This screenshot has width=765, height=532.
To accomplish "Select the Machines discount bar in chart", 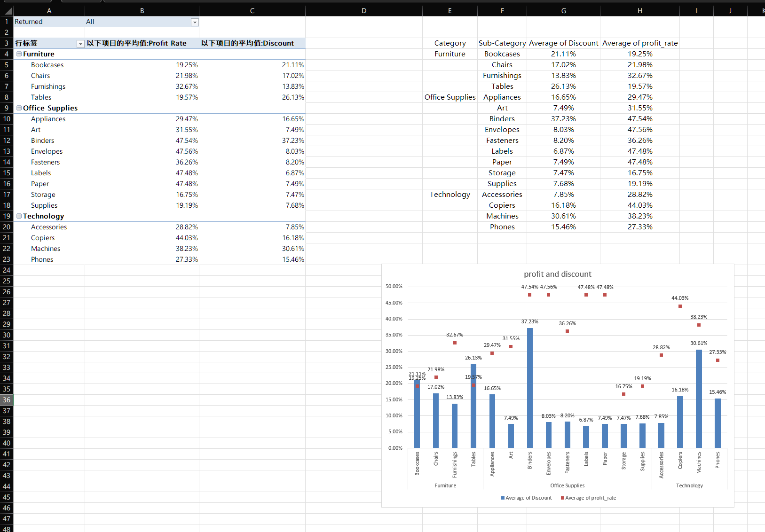I will 699,399.
